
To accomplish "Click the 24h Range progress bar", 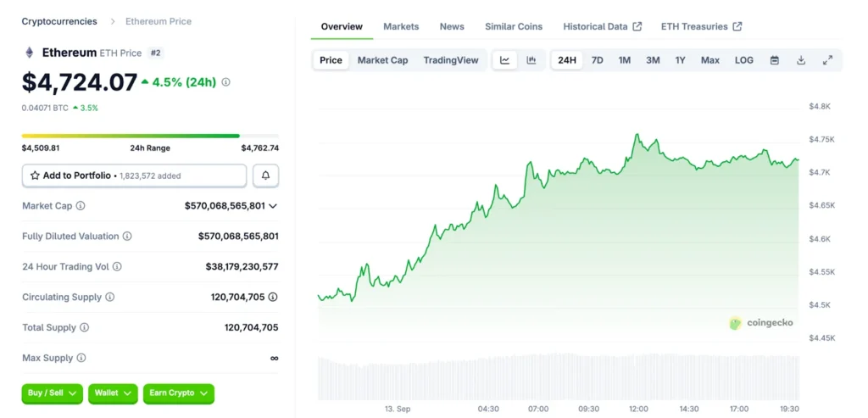I will pos(150,136).
